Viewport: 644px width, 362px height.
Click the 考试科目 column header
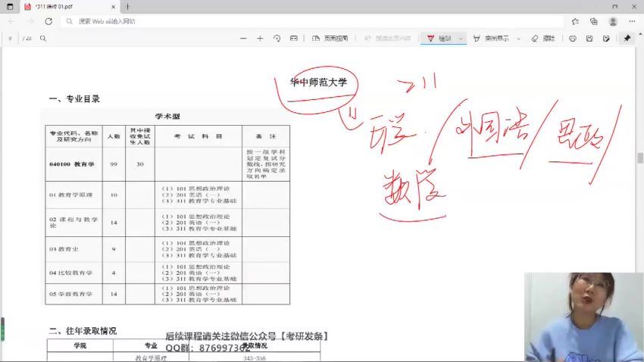(x=199, y=136)
